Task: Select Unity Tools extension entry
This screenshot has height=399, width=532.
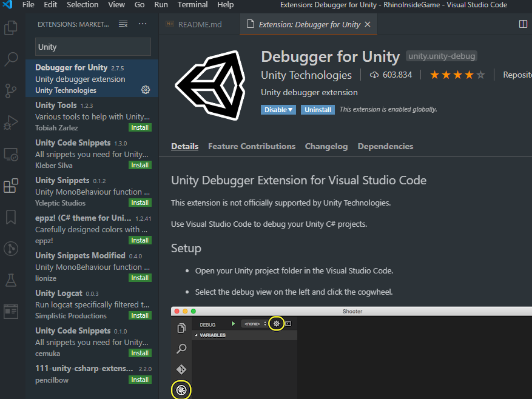Action: [x=92, y=116]
